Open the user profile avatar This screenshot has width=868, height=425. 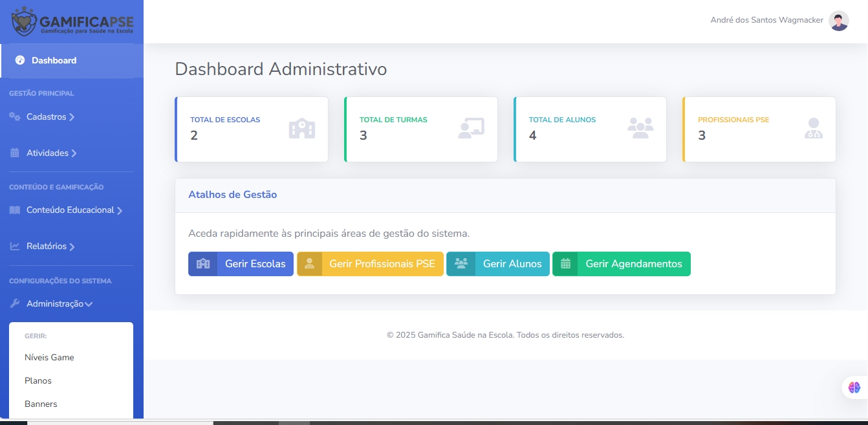click(x=838, y=20)
